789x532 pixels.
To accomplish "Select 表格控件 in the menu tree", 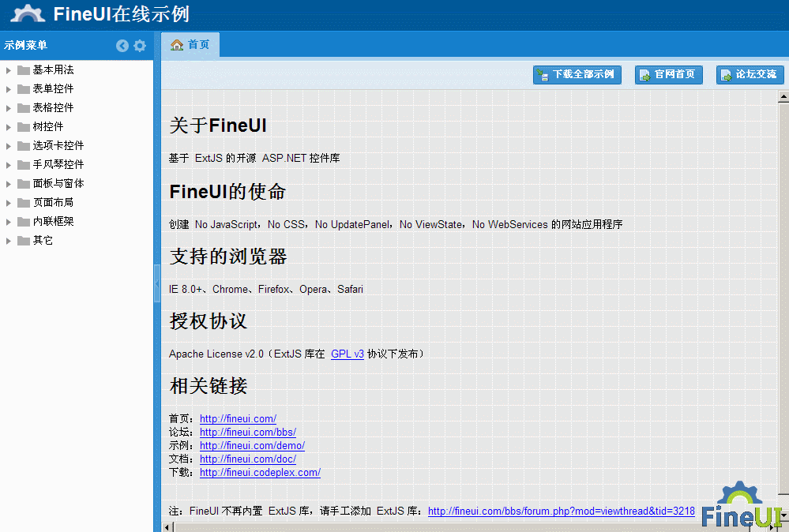I will coord(54,107).
